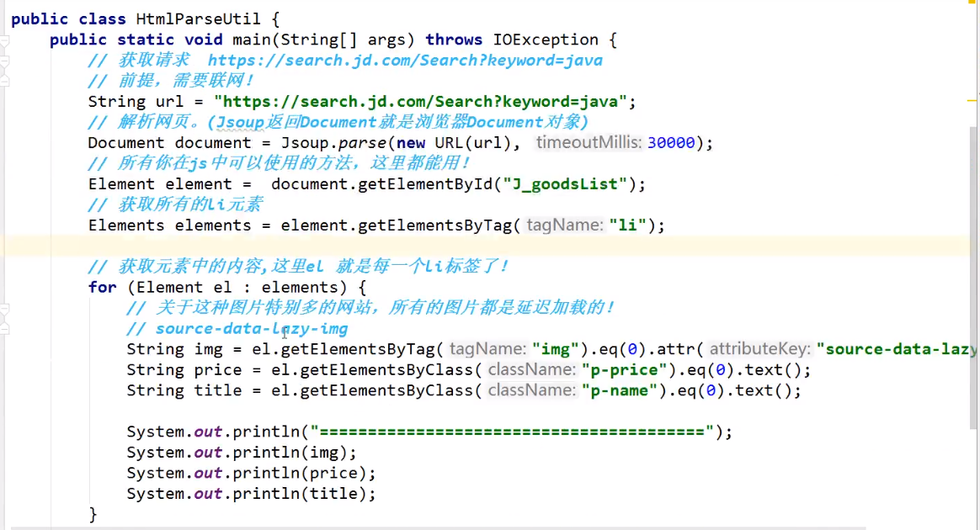This screenshot has width=980, height=530.
Task: Click the tagName hint before "li"
Action: (565, 225)
